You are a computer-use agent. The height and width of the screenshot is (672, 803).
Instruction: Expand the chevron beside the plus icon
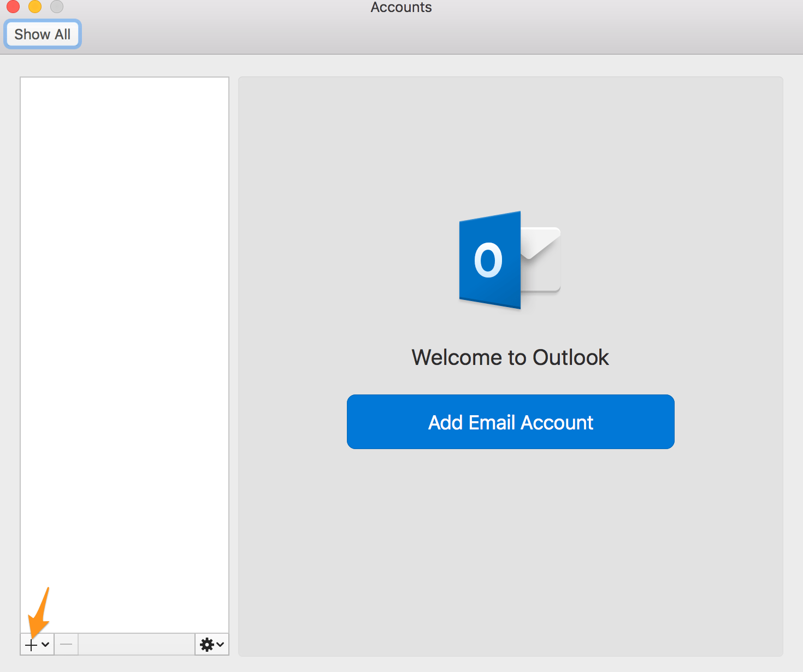pyautogui.click(x=45, y=645)
